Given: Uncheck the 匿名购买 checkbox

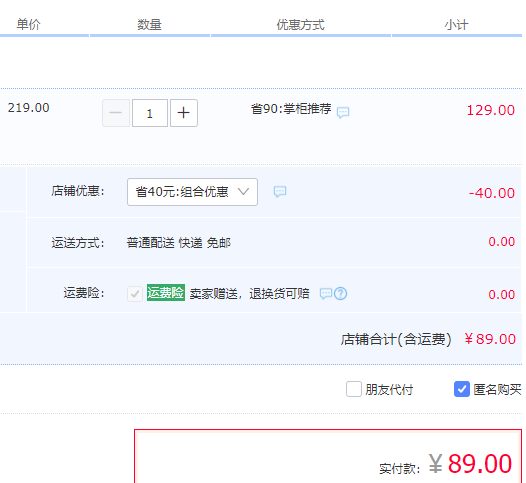Looking at the screenshot, I should tap(462, 389).
